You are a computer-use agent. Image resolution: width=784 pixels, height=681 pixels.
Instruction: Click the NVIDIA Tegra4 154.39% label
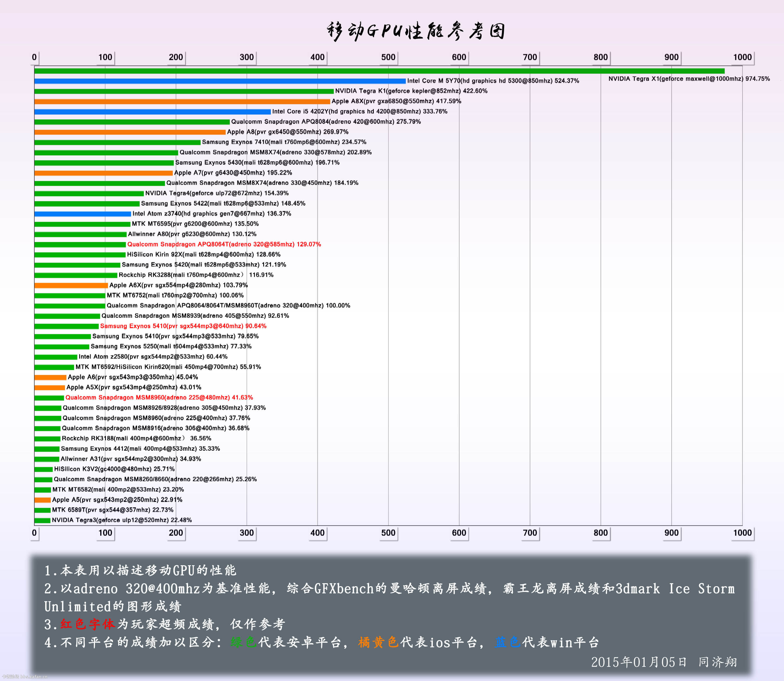(x=217, y=193)
